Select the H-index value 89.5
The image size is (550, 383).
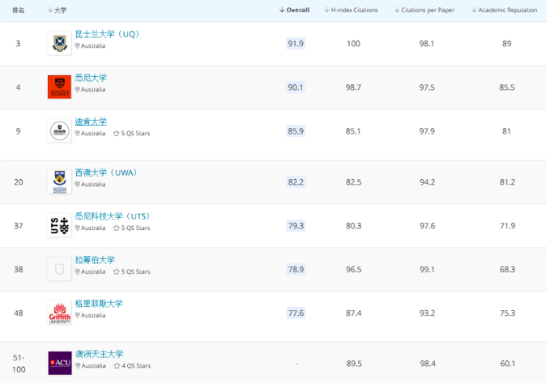coord(354,363)
